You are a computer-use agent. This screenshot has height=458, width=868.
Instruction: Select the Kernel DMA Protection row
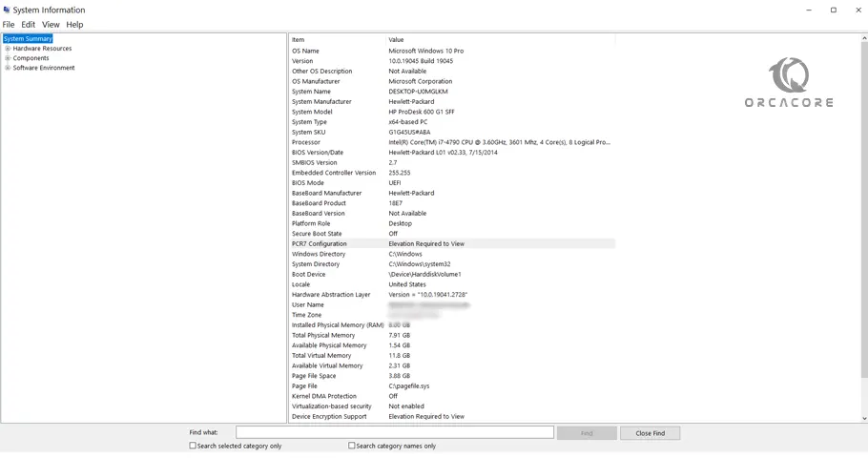(452, 396)
